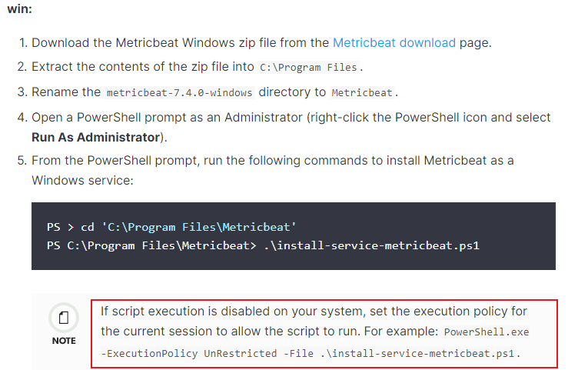The image size is (588, 370).
Task: Click the Metricbeat directory name code
Action: tap(362, 92)
